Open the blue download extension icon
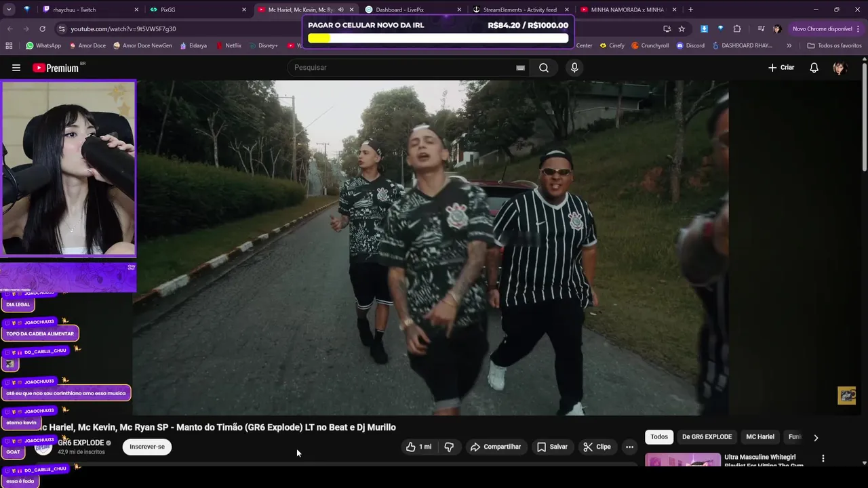This screenshot has width=868, height=488. [x=704, y=28]
